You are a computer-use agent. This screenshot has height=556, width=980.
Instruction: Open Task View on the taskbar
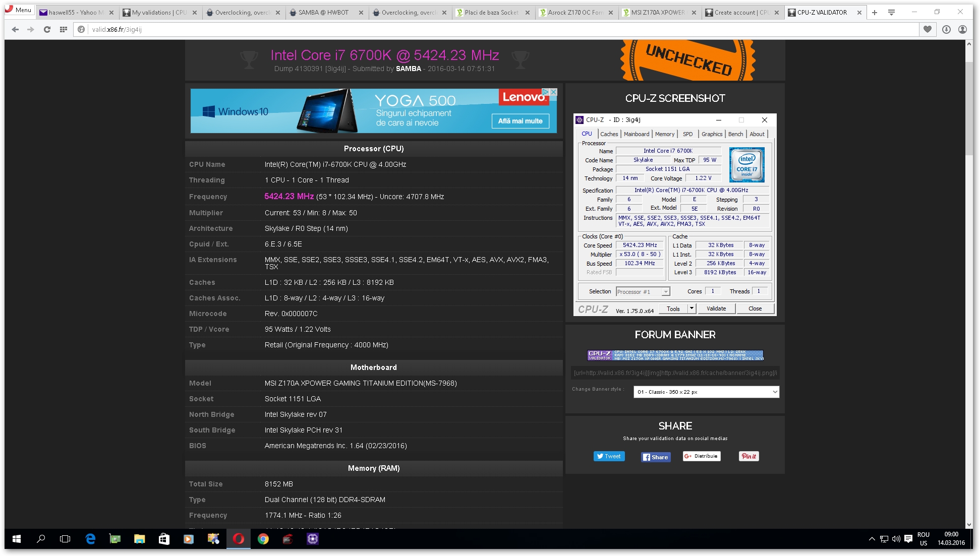click(65, 539)
